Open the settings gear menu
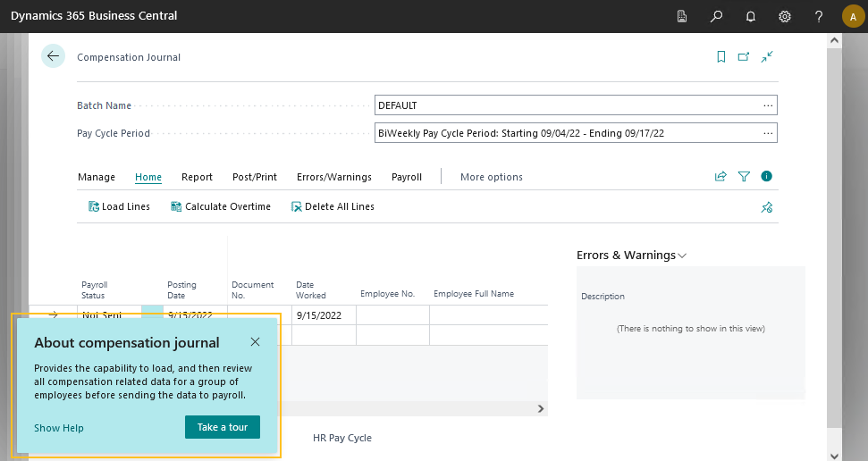The height and width of the screenshot is (461, 868). [x=785, y=16]
